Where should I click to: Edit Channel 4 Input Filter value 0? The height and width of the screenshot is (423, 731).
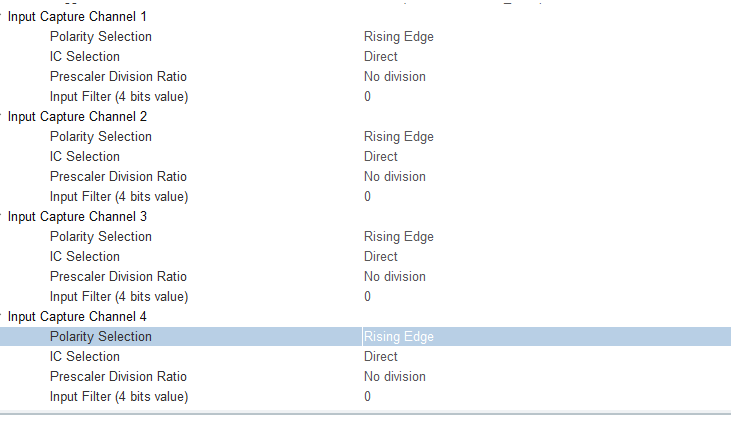coord(368,397)
